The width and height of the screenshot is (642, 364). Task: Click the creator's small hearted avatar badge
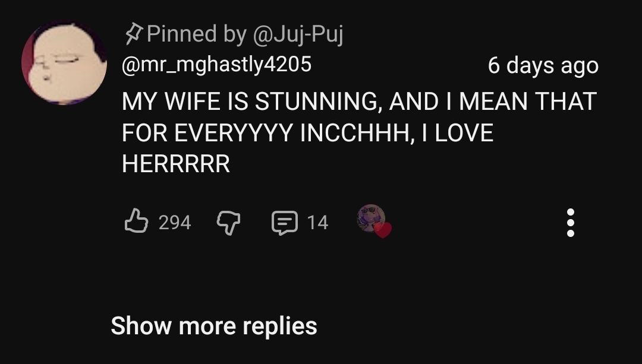[372, 219]
